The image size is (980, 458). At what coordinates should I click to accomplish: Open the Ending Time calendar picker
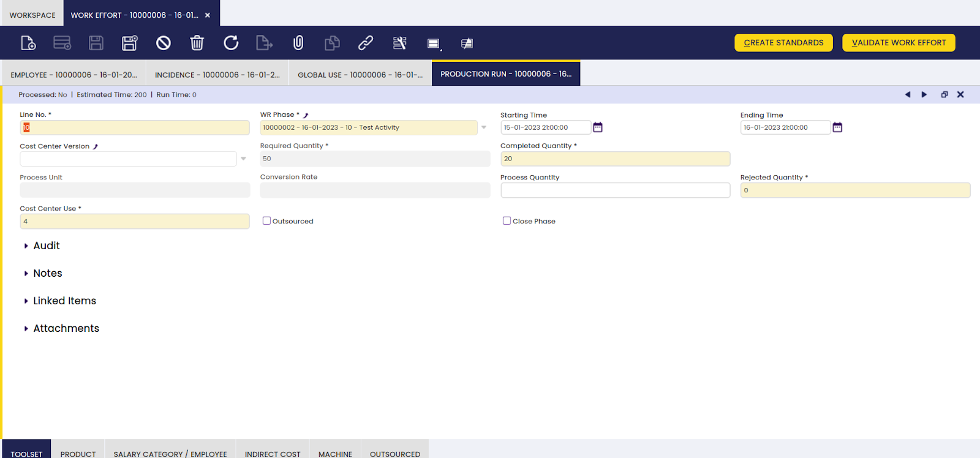[837, 127]
